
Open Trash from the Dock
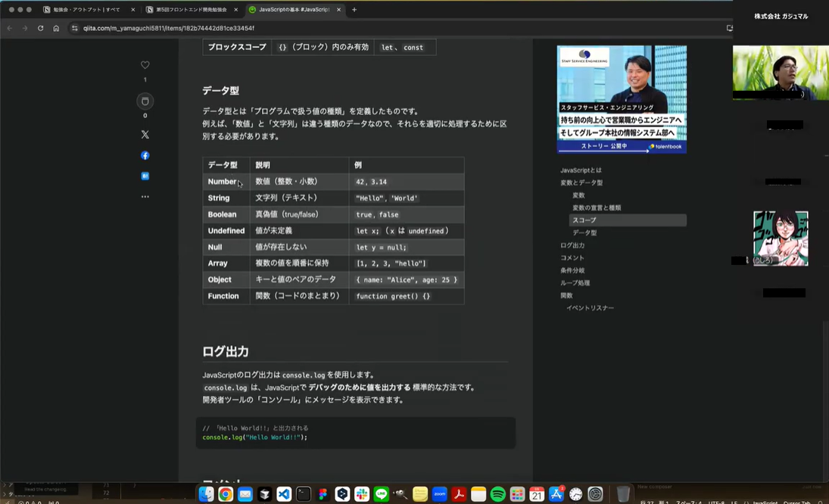tap(623, 494)
